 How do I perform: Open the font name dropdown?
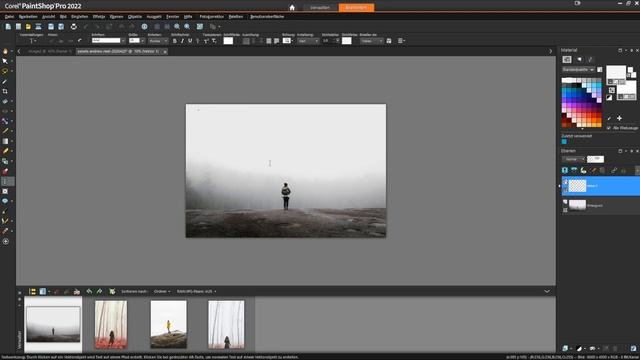(x=123, y=41)
